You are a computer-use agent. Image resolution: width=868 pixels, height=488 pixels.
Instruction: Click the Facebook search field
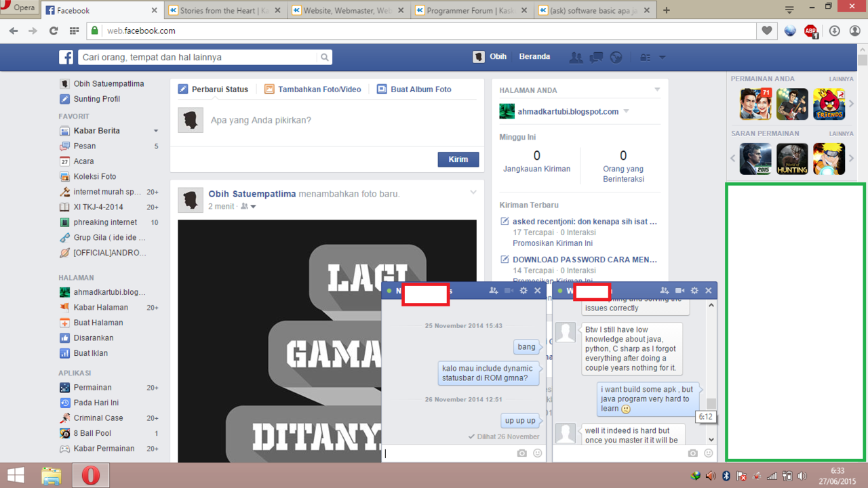tap(199, 58)
